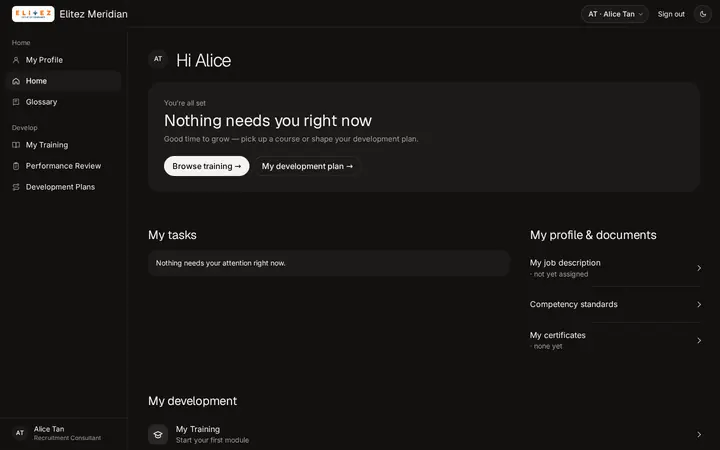The image size is (720, 450).
Task: Click the Glossary book icon
Action: click(16, 102)
